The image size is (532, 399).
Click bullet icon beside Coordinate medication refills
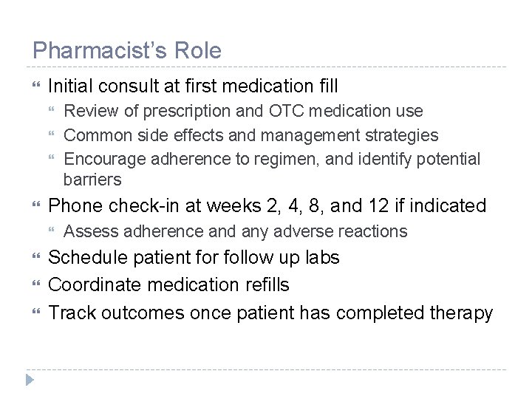pyautogui.click(x=36, y=283)
